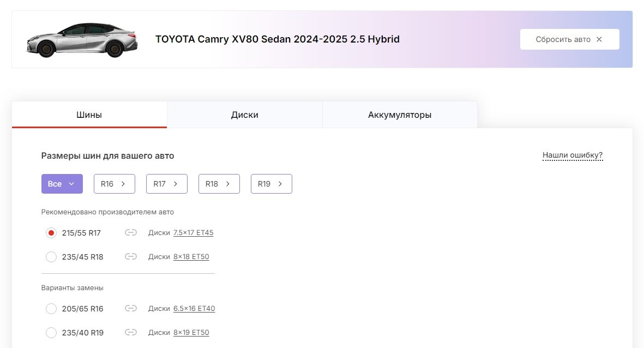The width and height of the screenshot is (644, 348).
Task: Click heading Размеры шин для вашего авто
Action: (107, 155)
